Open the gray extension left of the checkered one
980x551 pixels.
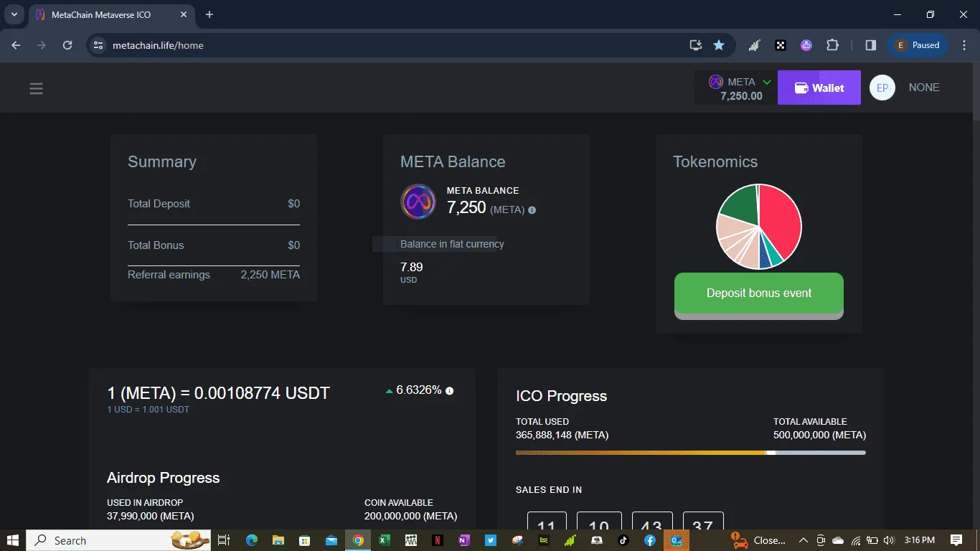(x=755, y=45)
